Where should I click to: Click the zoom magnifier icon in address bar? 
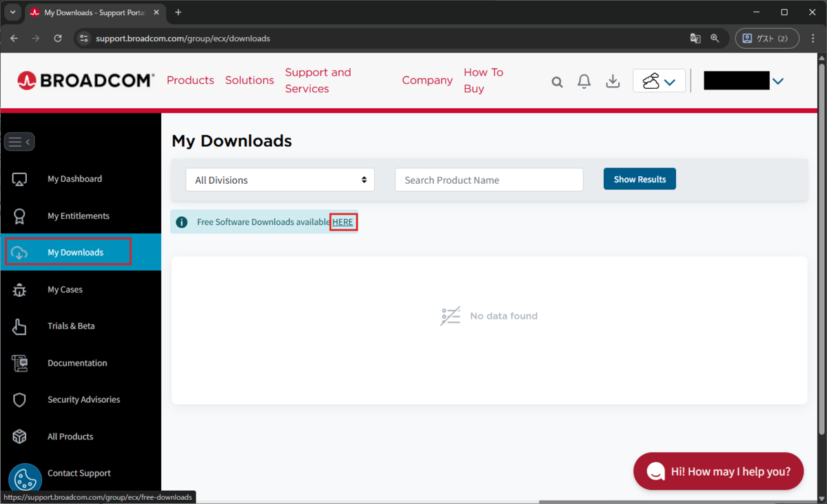715,39
